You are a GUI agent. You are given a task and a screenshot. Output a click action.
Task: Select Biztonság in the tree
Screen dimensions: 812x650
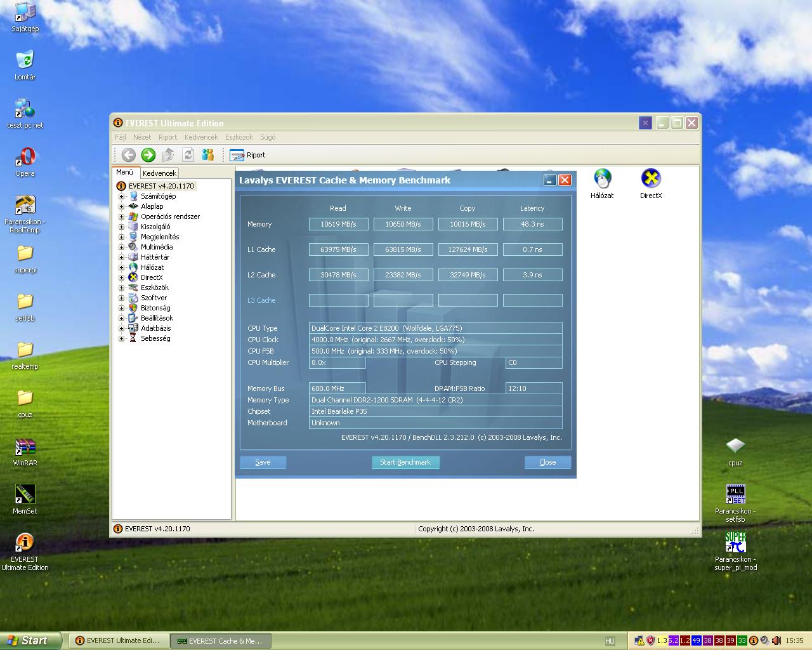point(155,308)
